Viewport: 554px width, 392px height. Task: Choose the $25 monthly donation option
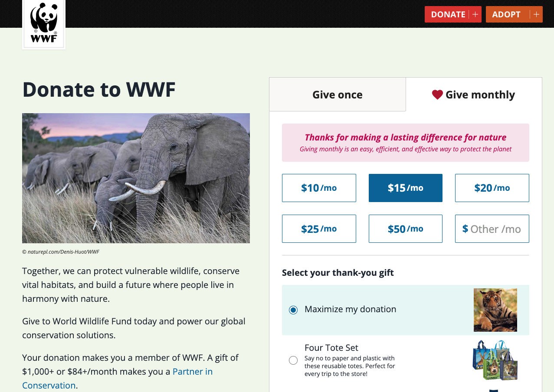319,229
